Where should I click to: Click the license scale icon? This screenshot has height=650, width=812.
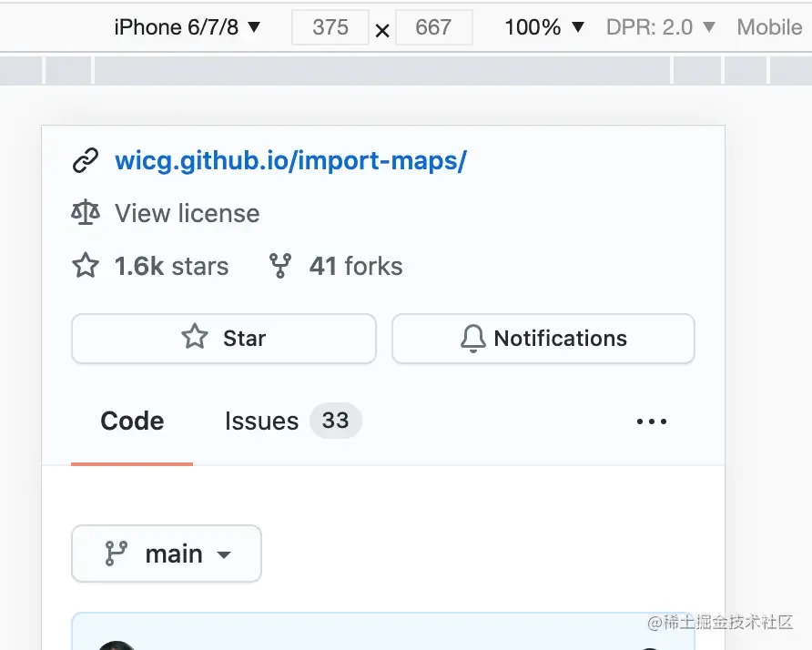click(86, 213)
